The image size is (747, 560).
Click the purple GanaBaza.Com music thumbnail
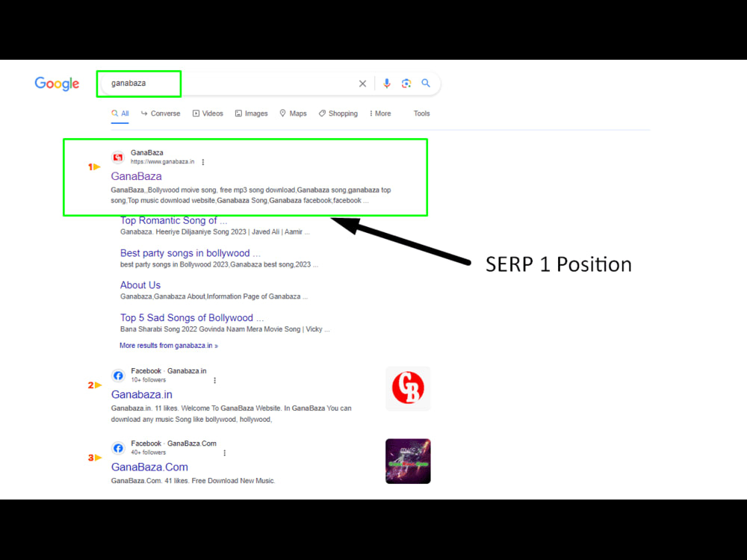coord(408,461)
